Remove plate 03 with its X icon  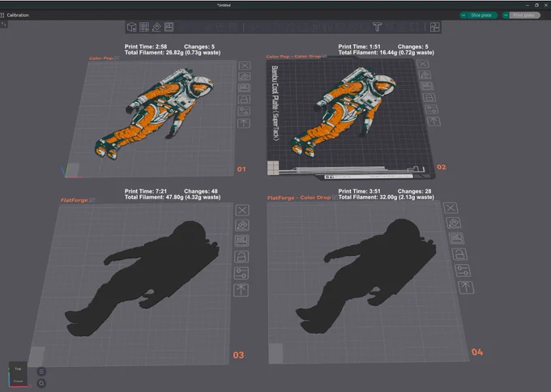242,211
